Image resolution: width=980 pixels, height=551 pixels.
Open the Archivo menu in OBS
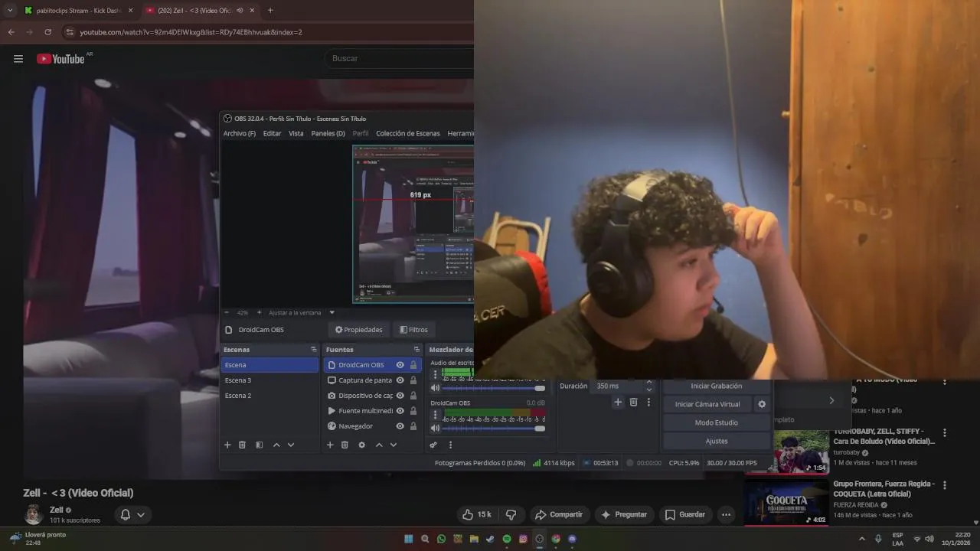(x=240, y=133)
